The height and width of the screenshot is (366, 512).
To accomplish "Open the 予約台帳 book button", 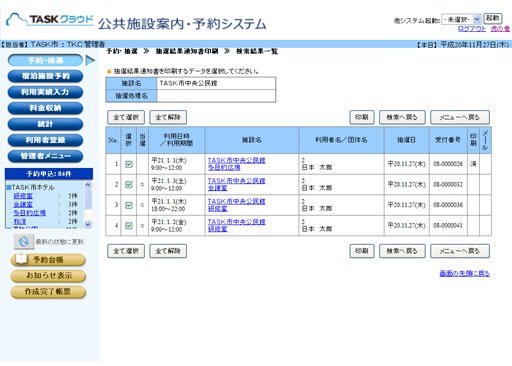I will tap(48, 260).
